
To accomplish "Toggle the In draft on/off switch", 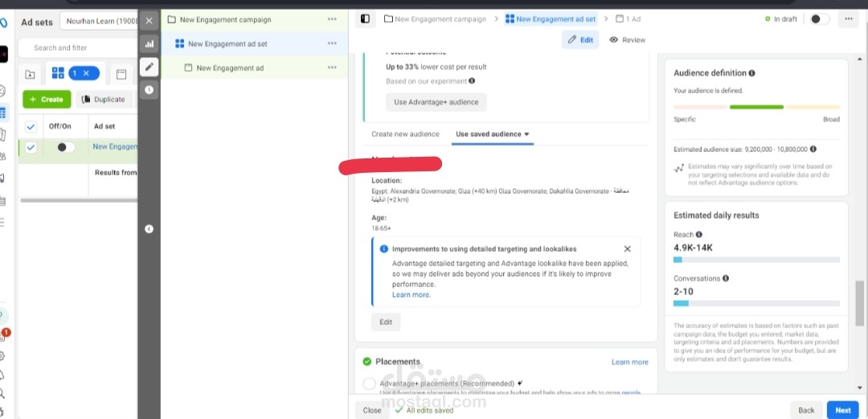I will tap(820, 18).
